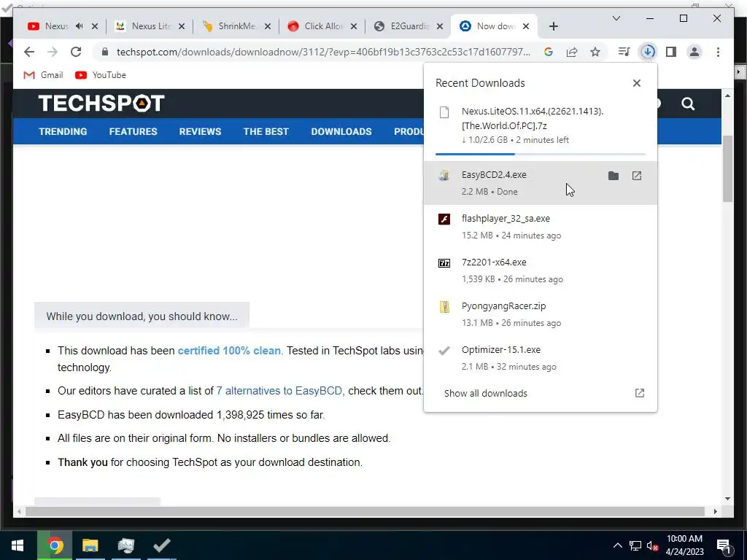The width and height of the screenshot is (747, 560).
Task: Open the side panel icon
Action: click(671, 52)
